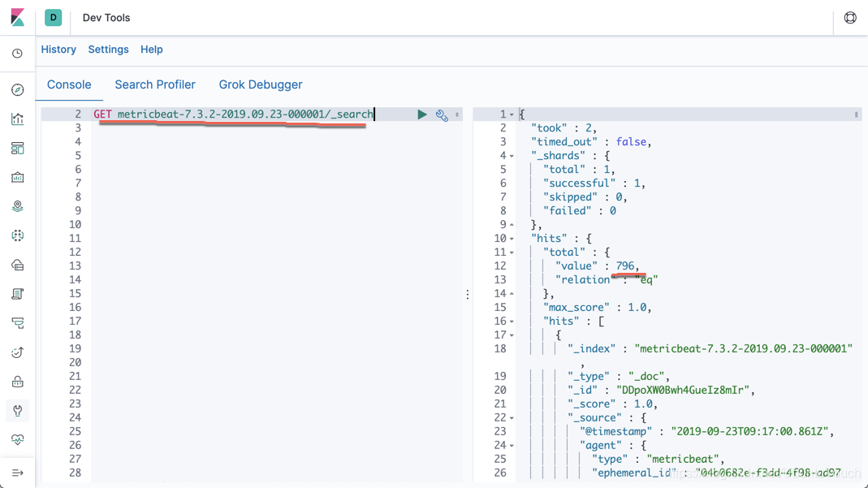Collapse "agent" object fold arrow
Image resolution: width=868 pixels, height=488 pixels.
(x=512, y=446)
